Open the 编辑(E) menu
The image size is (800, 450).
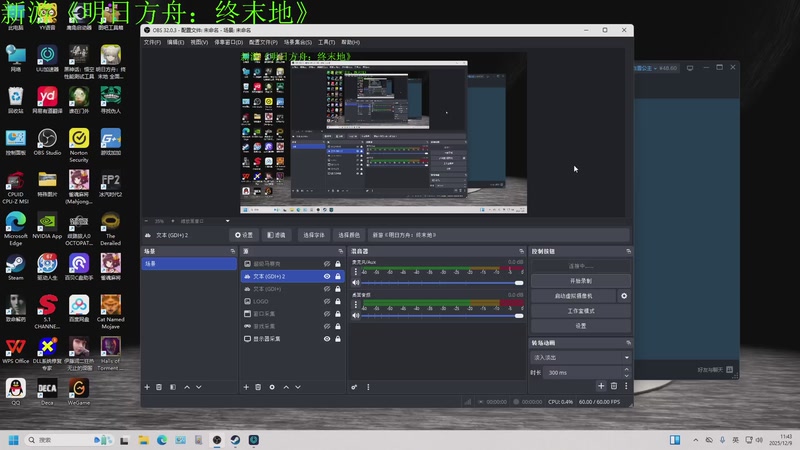pyautogui.click(x=176, y=42)
